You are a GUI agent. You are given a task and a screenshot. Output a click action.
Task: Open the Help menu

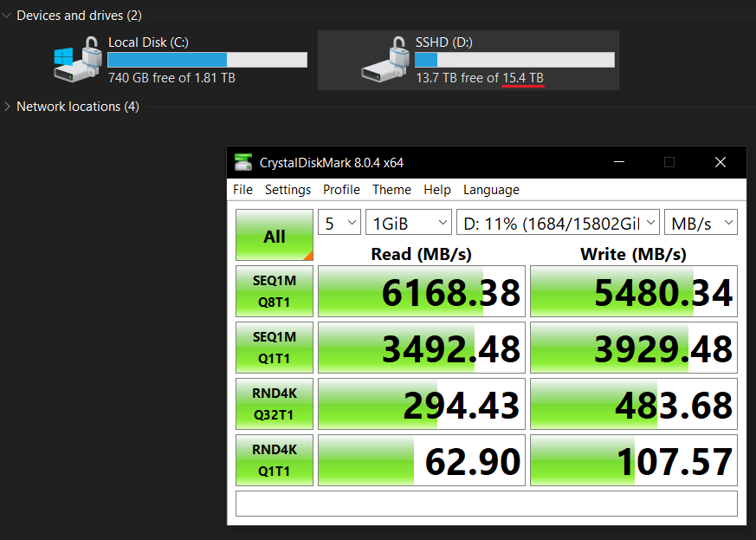point(437,190)
